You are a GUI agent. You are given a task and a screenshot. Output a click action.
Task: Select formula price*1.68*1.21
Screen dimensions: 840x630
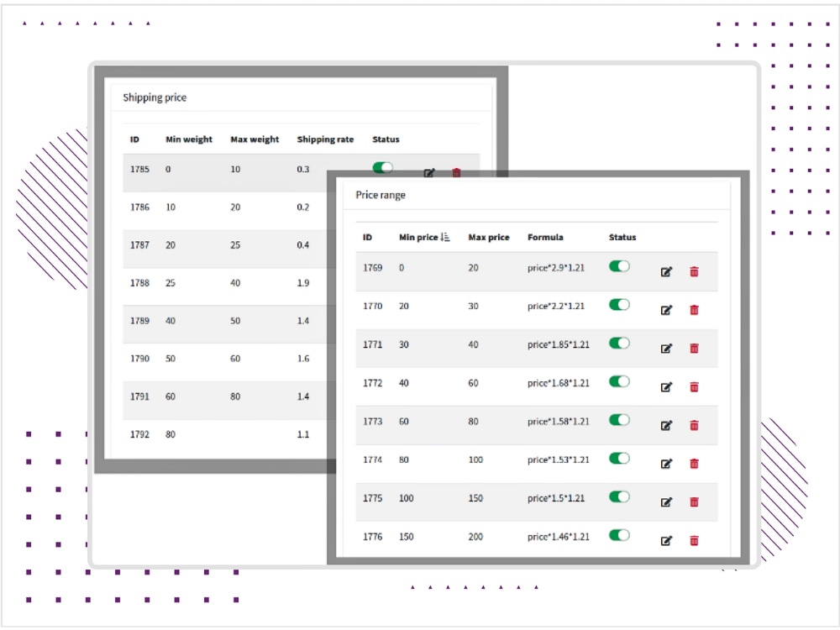point(559,384)
